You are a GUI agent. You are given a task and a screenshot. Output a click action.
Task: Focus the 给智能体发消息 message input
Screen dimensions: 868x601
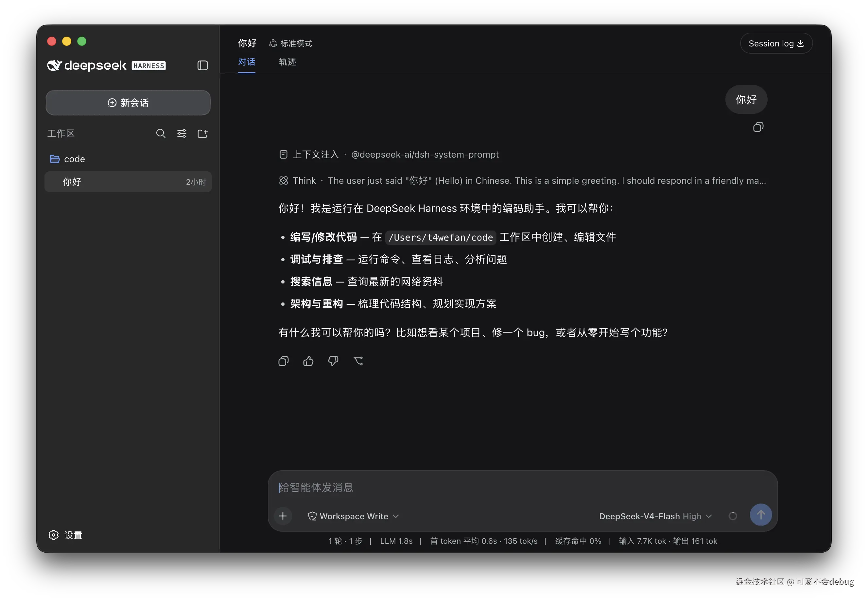coord(522,487)
